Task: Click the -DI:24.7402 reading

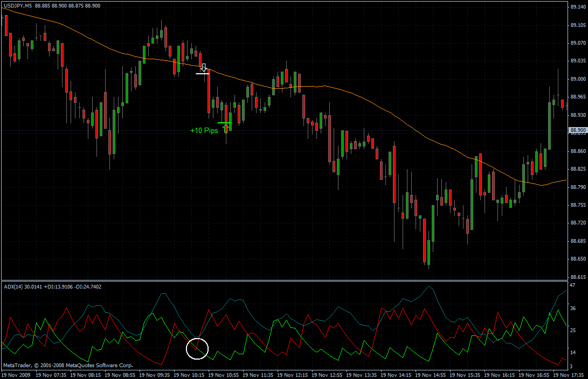Action: pyautogui.click(x=88, y=287)
